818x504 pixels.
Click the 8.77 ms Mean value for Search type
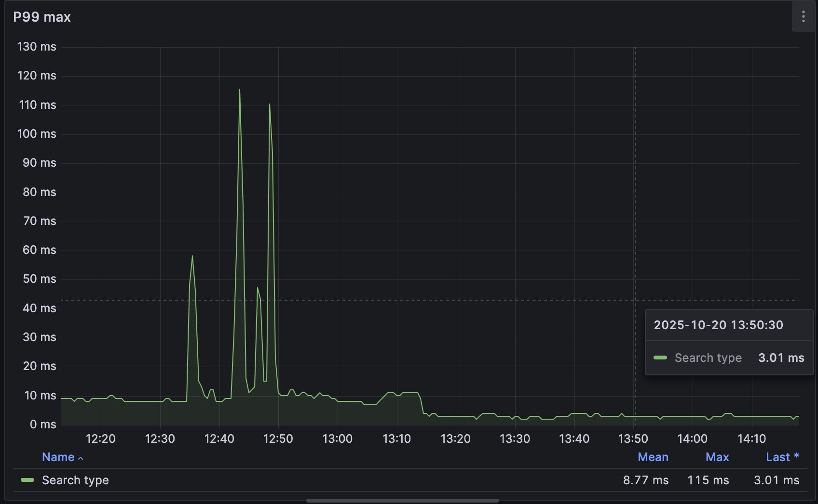pyautogui.click(x=646, y=480)
